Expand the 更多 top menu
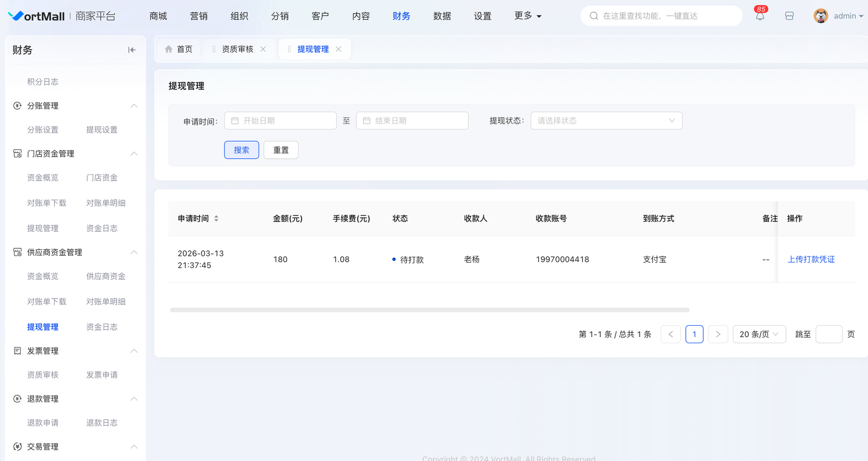This screenshot has height=461, width=868. (527, 16)
